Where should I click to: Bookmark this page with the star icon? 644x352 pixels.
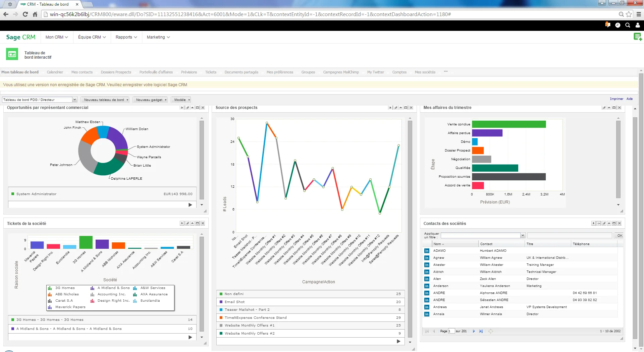pos(629,14)
